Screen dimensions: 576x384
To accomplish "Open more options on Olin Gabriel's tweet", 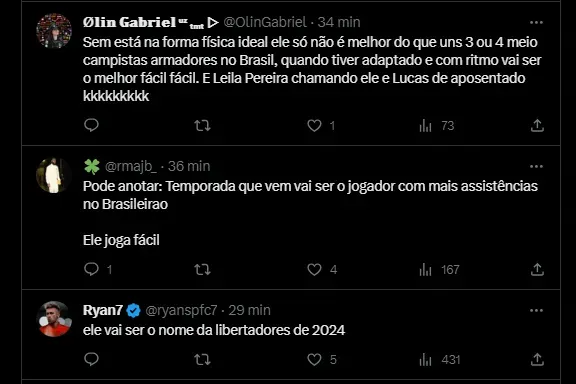I will tap(536, 22).
